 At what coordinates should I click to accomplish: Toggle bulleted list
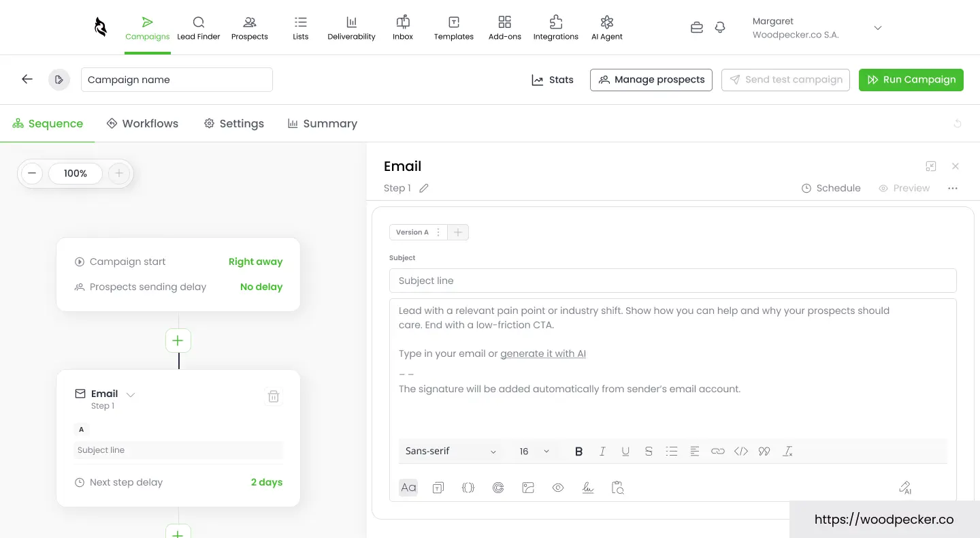coord(672,451)
